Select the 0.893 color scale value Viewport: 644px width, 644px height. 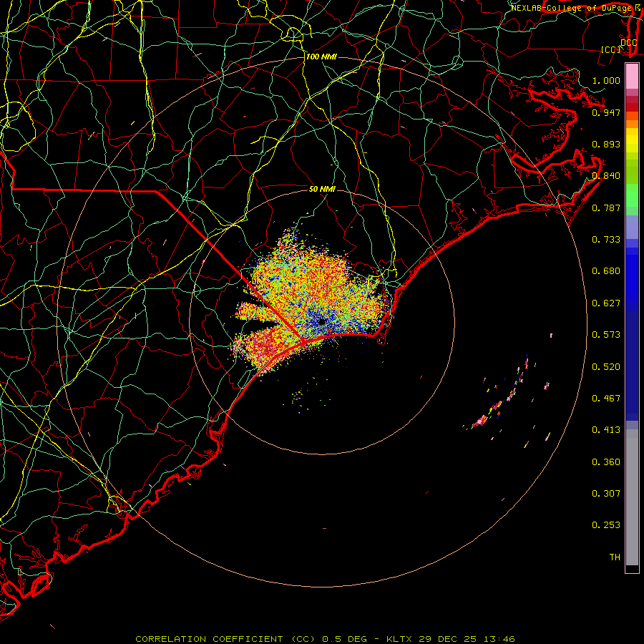pos(606,144)
